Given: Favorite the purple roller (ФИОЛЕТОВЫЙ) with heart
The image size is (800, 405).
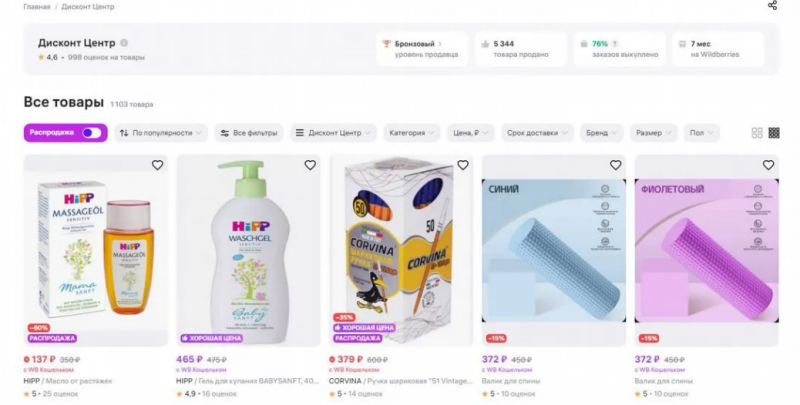Looking at the screenshot, I should coord(768,165).
